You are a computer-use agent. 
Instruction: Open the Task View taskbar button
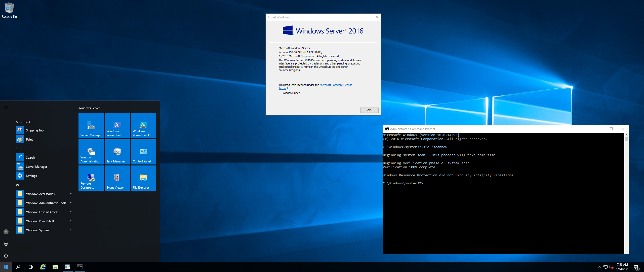30,267
